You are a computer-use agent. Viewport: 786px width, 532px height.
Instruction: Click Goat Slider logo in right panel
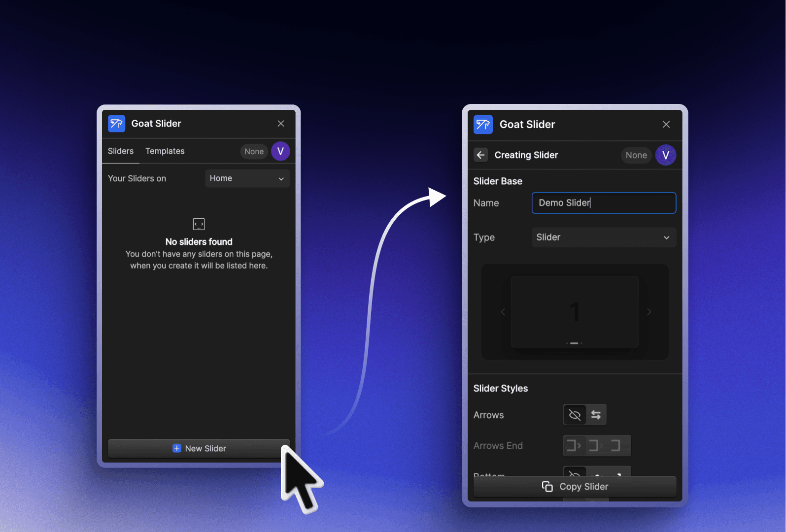pos(483,125)
